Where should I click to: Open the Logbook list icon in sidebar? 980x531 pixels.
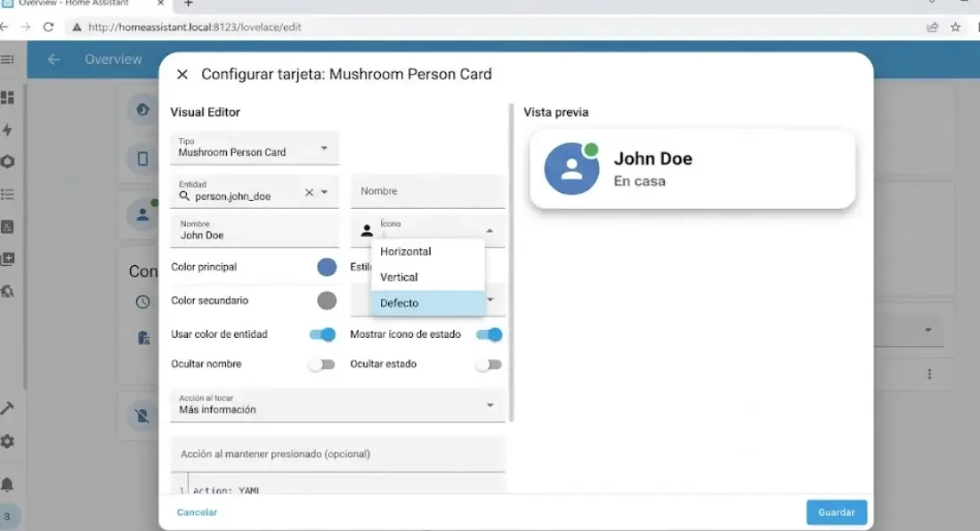click(9, 193)
